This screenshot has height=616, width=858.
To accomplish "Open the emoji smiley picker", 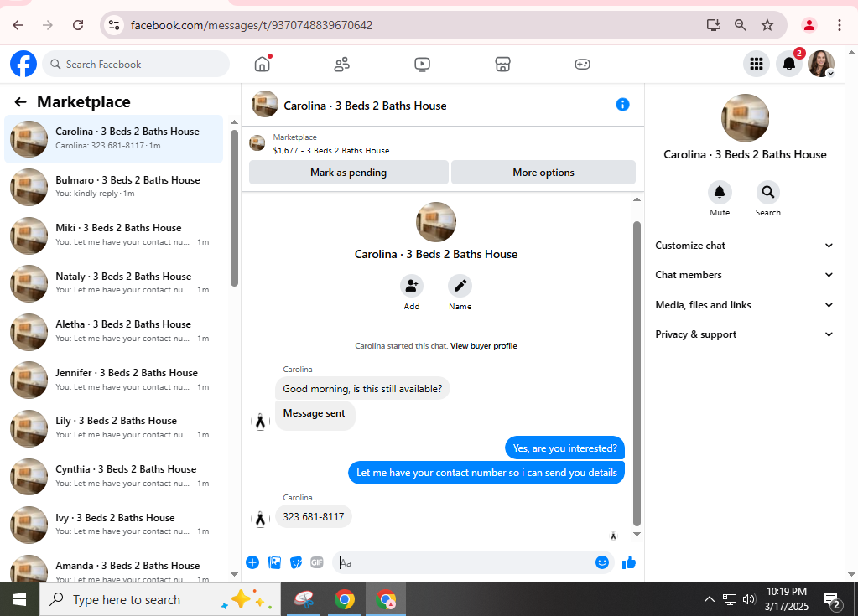I will click(x=602, y=562).
